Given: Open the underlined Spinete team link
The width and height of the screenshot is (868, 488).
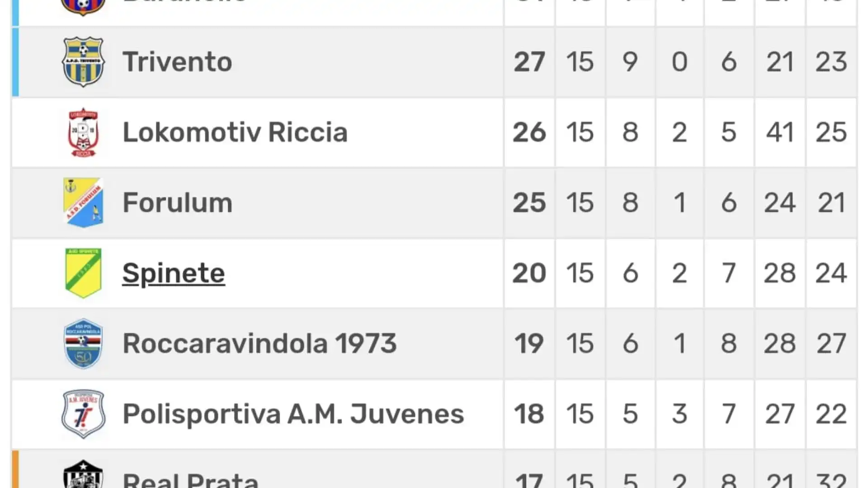Looking at the screenshot, I should tap(174, 273).
